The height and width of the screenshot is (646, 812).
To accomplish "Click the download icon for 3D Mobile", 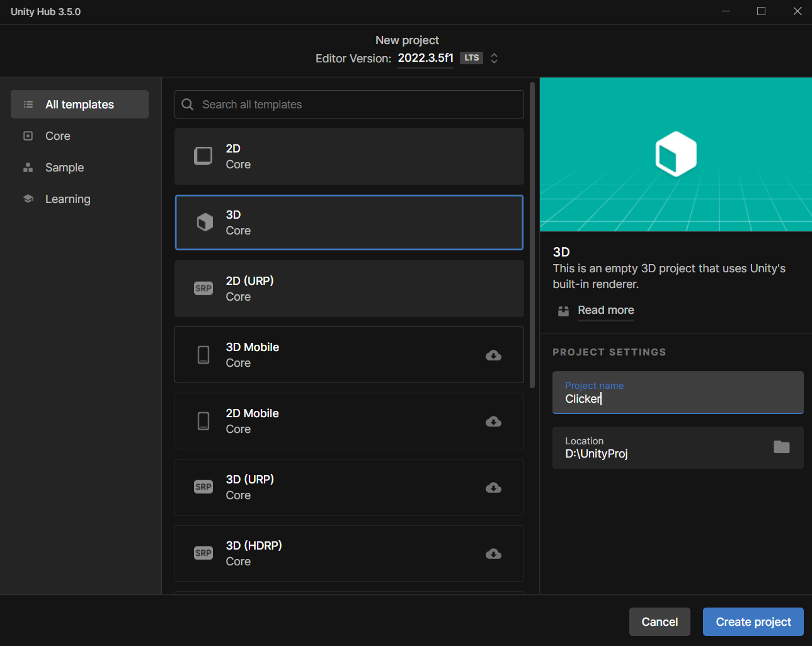I will pos(493,355).
